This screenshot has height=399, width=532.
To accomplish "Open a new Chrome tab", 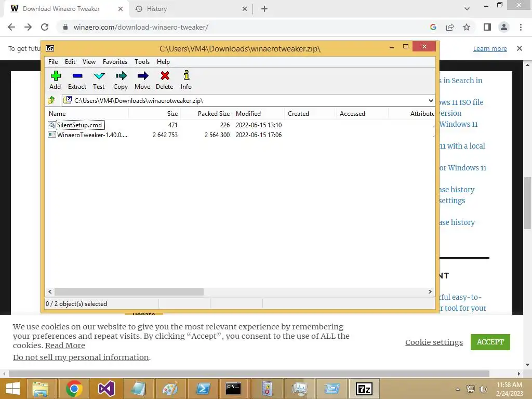I will [x=264, y=9].
